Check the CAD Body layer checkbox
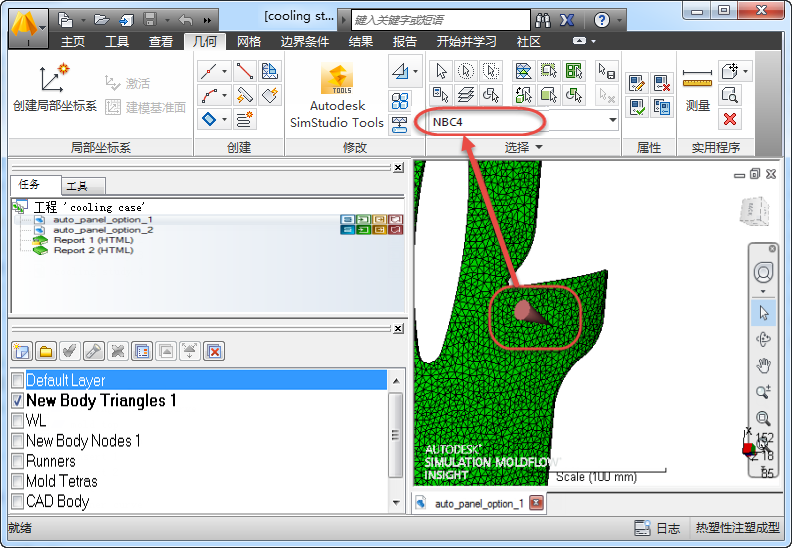Viewport: 792px width, 548px height. coord(18,501)
